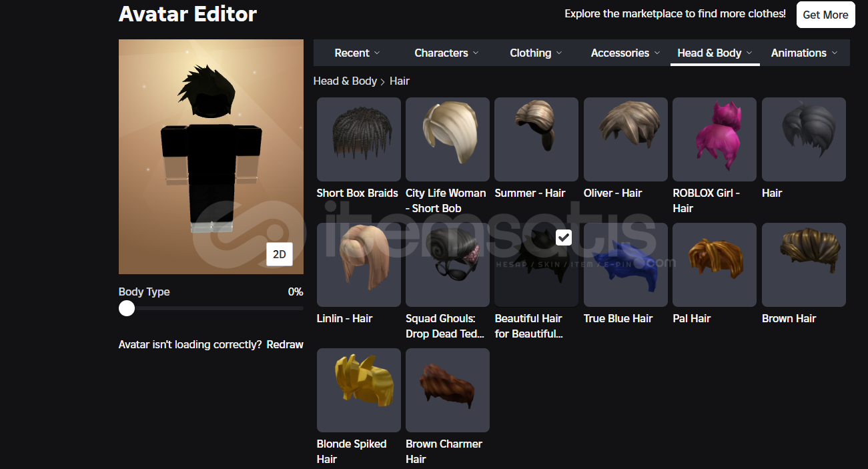Viewport: 868px width, 469px height.
Task: Click the Linlin - Hair title text
Action: 344,318
